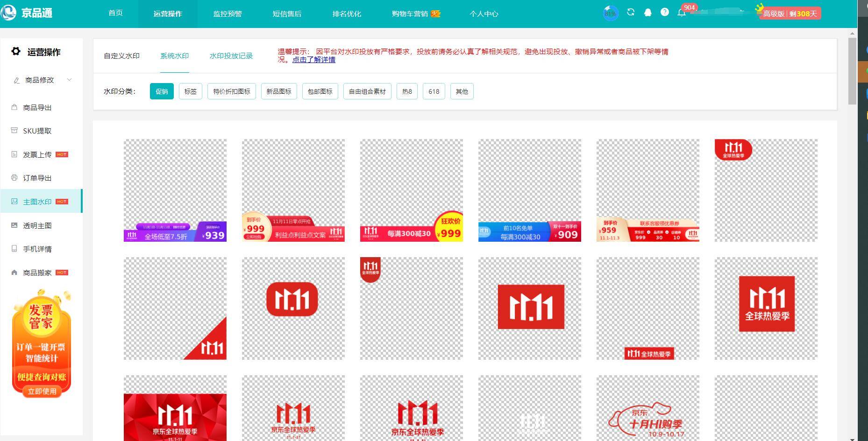Screen dimensions: 868x441
Task: Open SKU提取 in the sidebar
Action: pos(37,131)
